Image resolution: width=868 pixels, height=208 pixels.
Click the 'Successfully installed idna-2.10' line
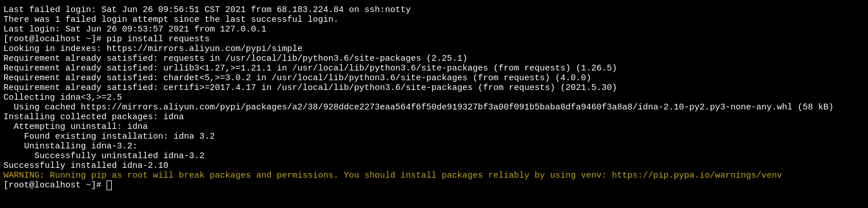point(86,166)
